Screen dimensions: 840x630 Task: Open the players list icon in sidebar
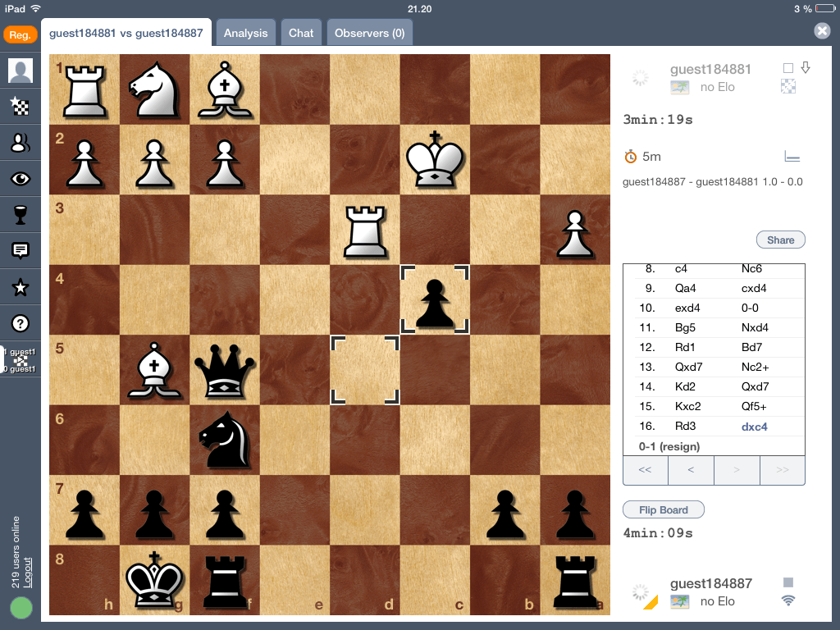20,142
